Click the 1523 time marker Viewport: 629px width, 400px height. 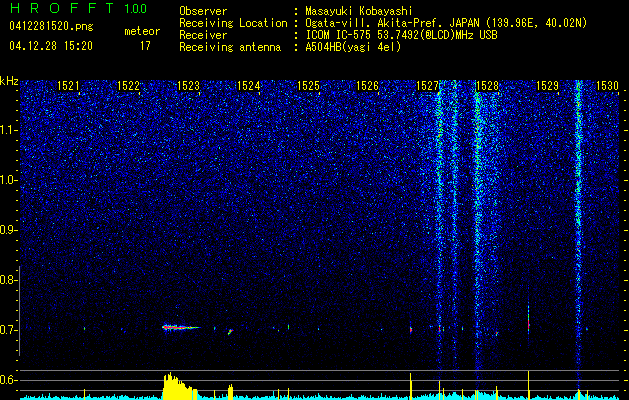188,85
